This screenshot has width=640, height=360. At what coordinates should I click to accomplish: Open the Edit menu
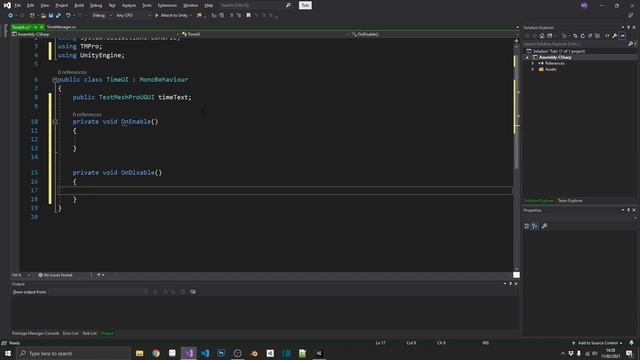point(31,5)
